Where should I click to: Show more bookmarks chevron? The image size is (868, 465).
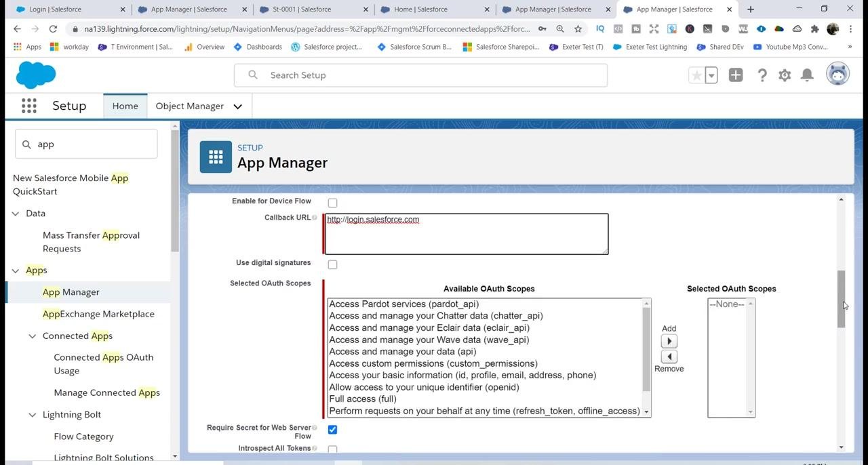(850, 47)
